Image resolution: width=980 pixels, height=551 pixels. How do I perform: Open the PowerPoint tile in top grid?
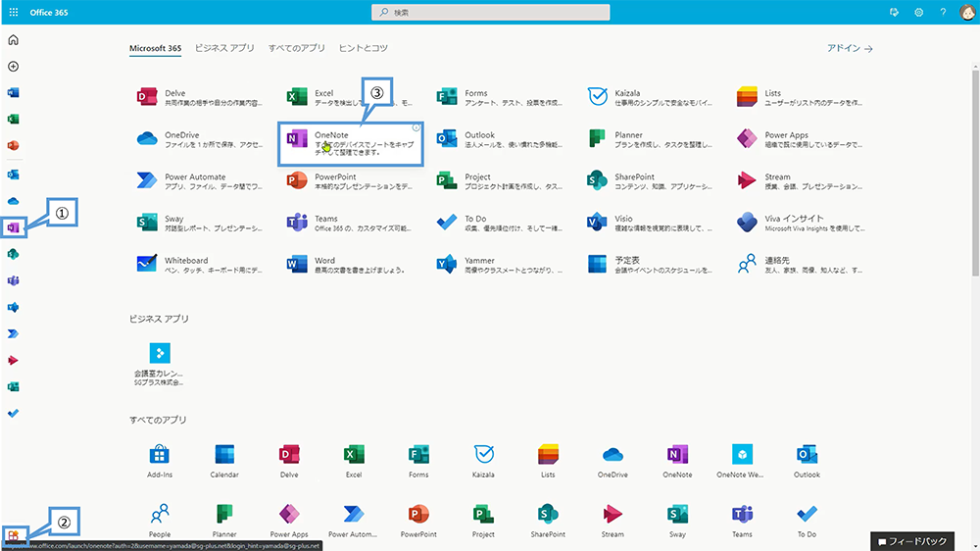350,180
